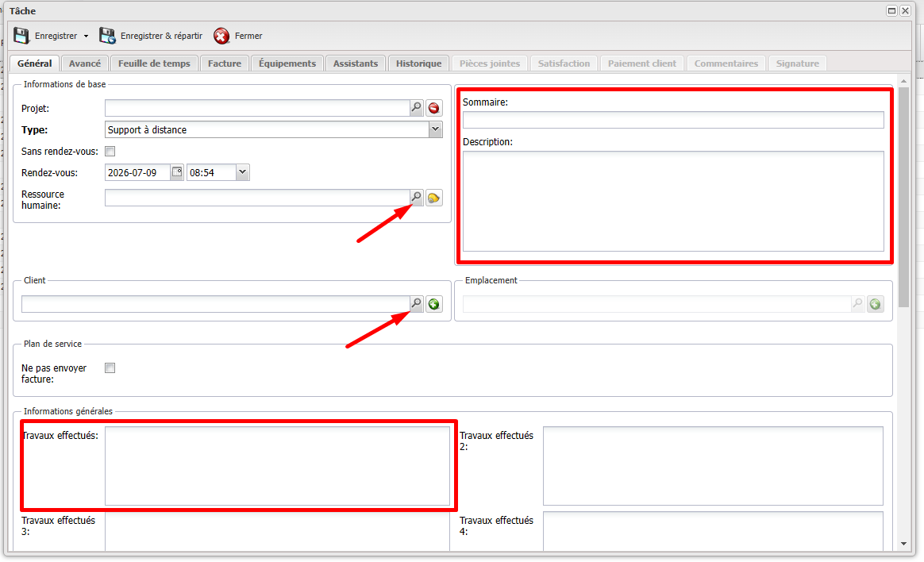This screenshot has height=562, width=924.
Task: Open the Rendez-vous time dropdown
Action: click(242, 172)
